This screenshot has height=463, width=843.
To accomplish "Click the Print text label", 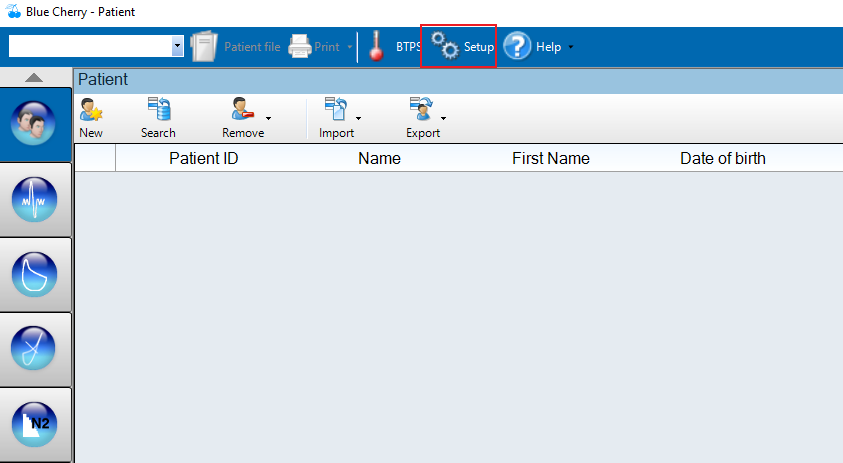I will coord(327,47).
